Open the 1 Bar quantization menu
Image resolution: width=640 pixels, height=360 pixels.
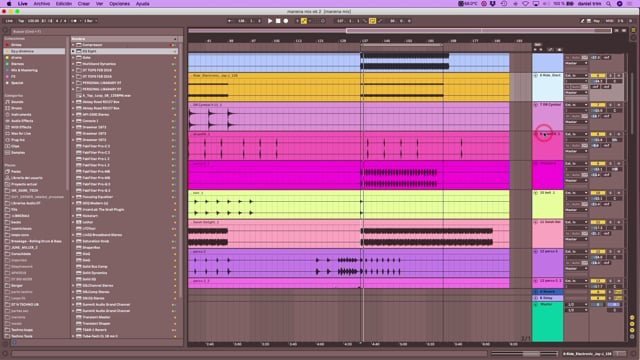(90, 21)
